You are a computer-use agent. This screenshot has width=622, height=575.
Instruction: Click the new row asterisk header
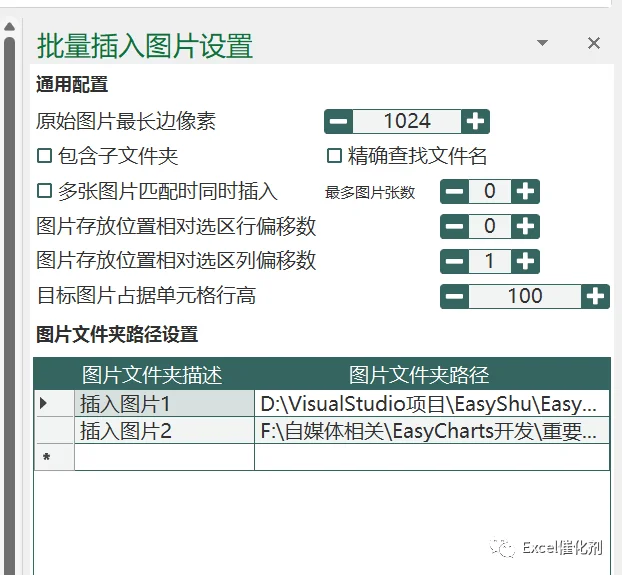tap(54, 457)
